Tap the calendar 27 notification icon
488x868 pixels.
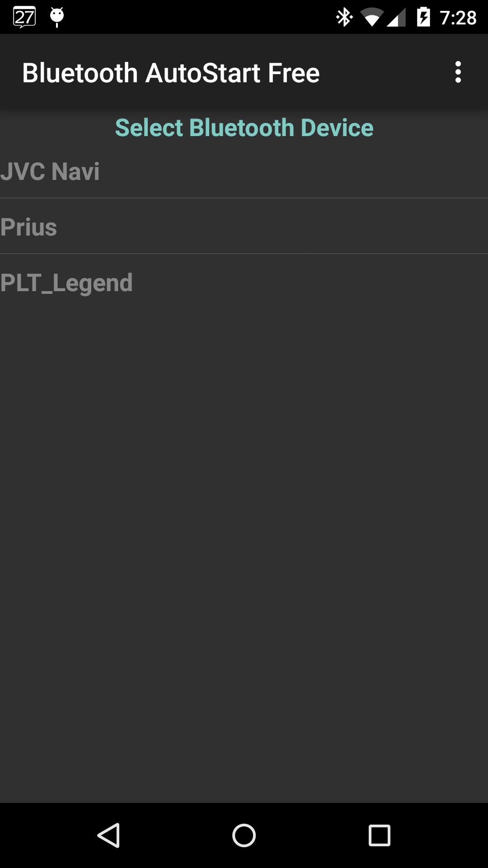click(x=24, y=18)
